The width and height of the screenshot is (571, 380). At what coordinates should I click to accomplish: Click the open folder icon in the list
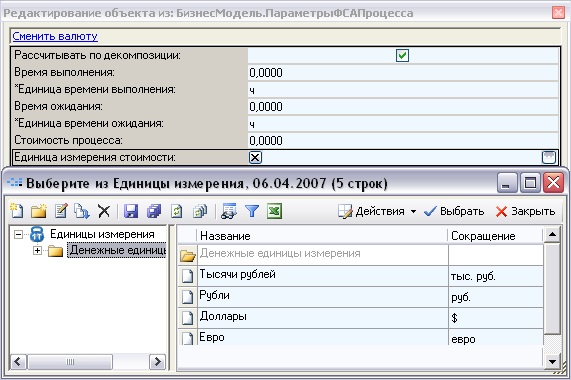coord(188,256)
